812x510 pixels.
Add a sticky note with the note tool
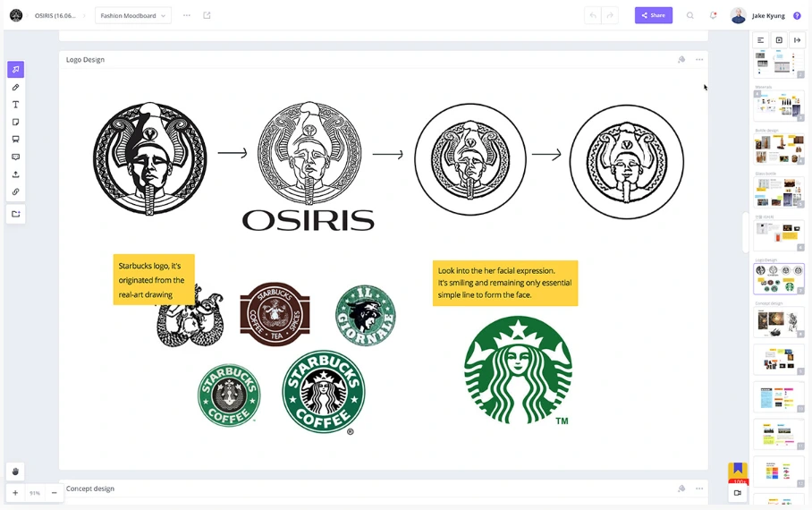coord(15,123)
